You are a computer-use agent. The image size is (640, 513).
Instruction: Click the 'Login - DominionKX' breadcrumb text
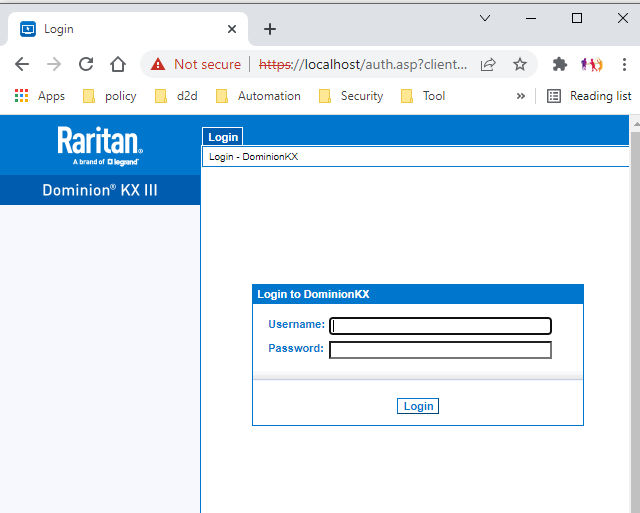tap(253, 157)
